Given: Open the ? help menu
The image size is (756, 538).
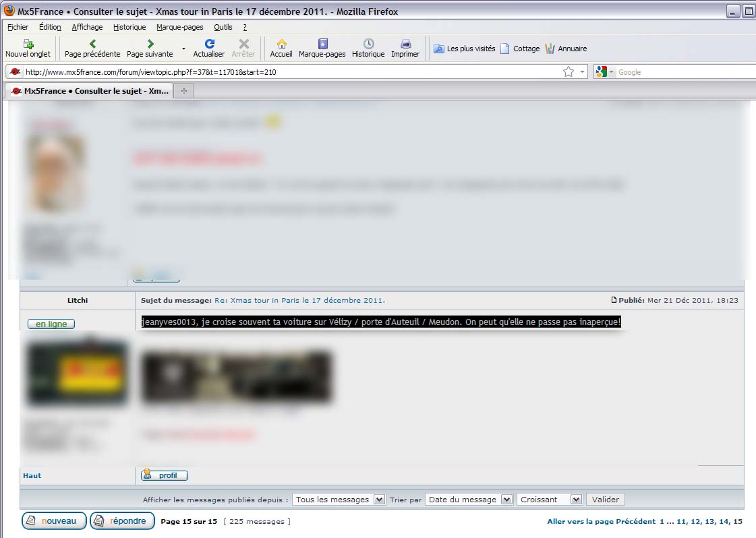Looking at the screenshot, I should 245,27.
